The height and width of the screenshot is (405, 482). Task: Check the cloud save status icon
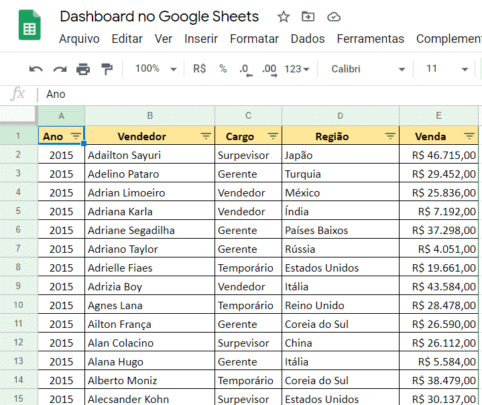coord(334,17)
